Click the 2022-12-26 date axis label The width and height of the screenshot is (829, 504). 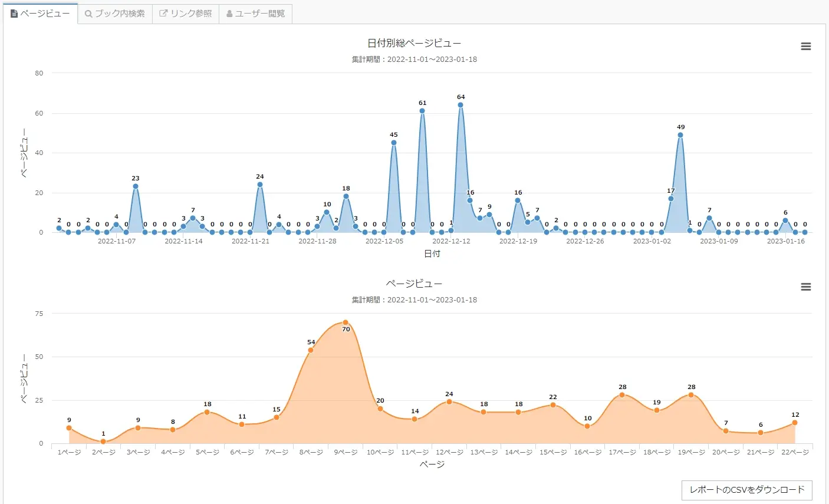point(585,241)
